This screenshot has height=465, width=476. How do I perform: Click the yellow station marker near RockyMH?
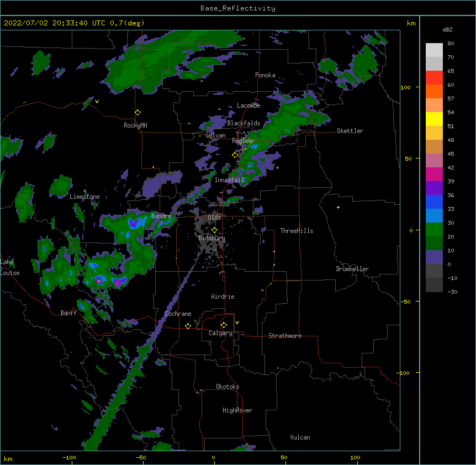(138, 113)
